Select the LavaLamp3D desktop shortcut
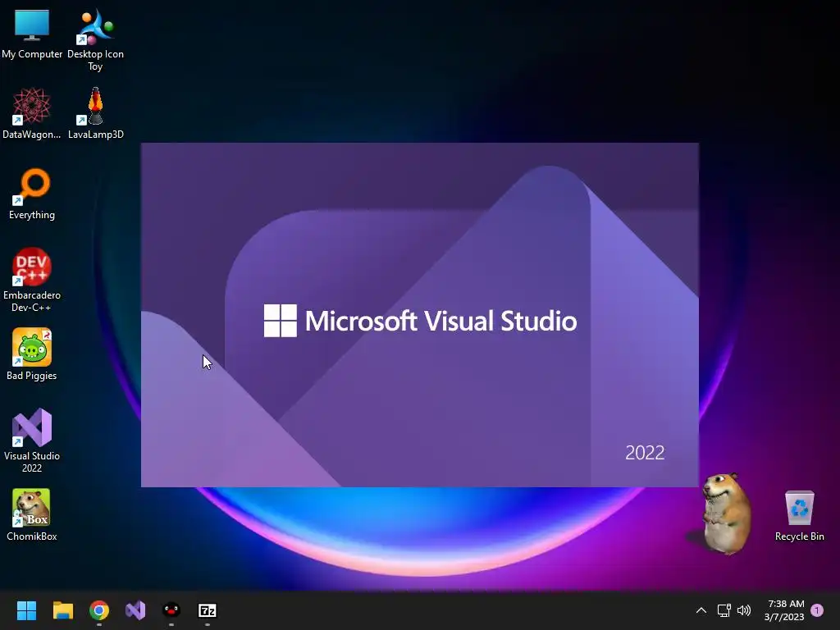 point(95,113)
